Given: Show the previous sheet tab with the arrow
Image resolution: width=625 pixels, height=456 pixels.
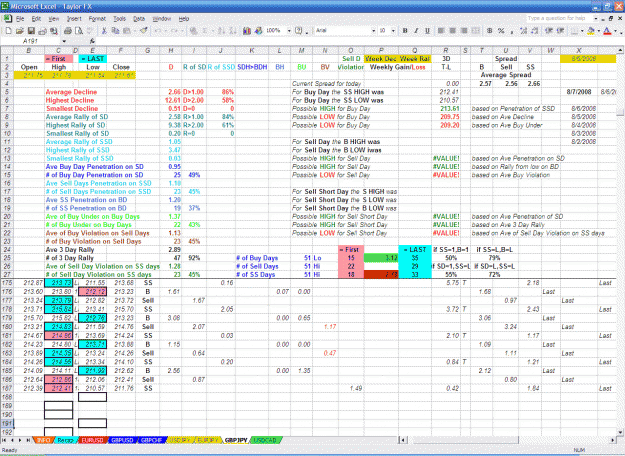Looking at the screenshot, I should click(12, 440).
